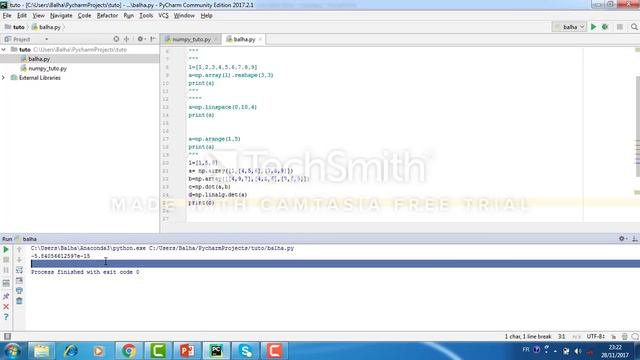Open Google Chrome from the taskbar

tap(129, 351)
